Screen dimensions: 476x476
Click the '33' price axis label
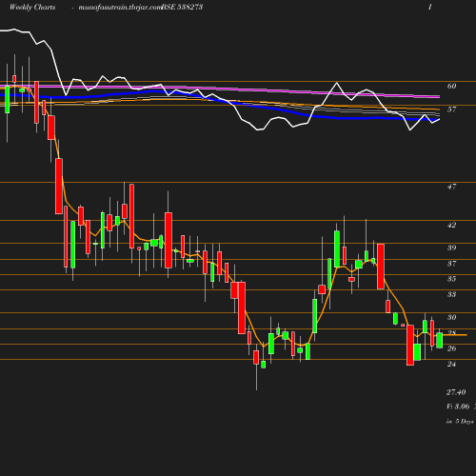pyautogui.click(x=451, y=294)
